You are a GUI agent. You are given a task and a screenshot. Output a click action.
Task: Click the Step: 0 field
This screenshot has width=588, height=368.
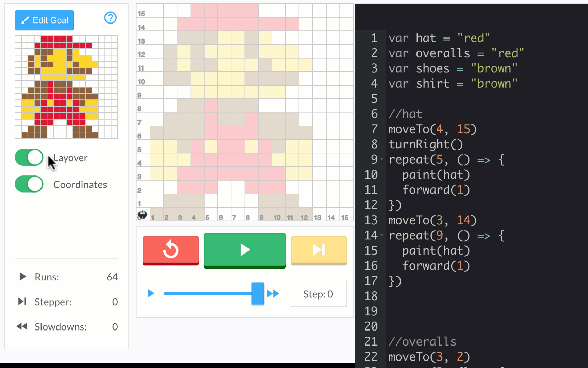tap(318, 294)
